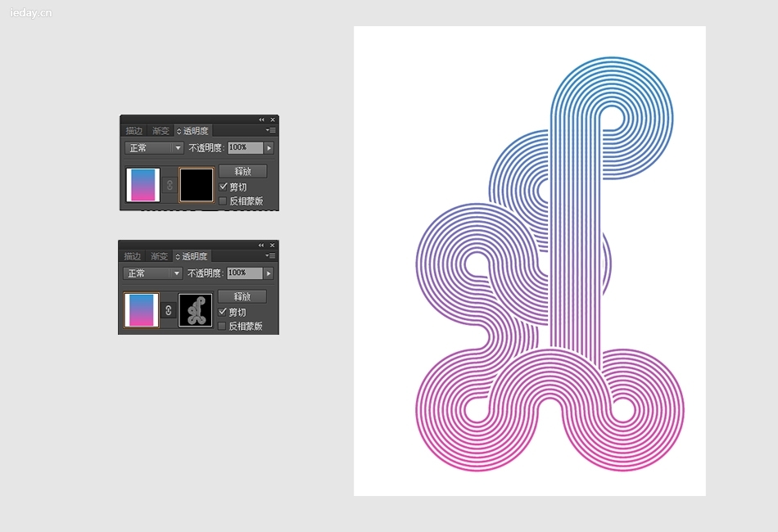
Task: Click the link icon beside the patterned mask
Action: 169,310
